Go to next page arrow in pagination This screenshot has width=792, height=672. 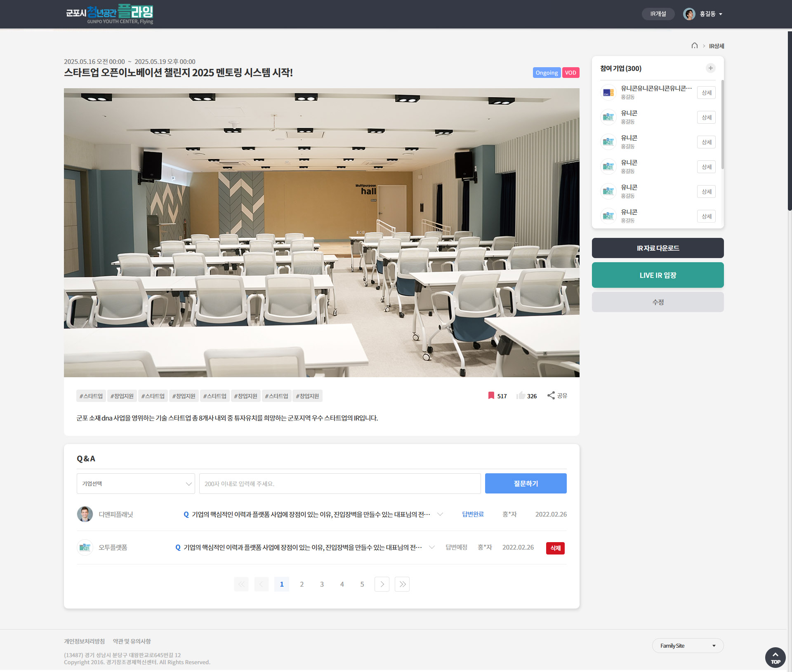tap(382, 584)
